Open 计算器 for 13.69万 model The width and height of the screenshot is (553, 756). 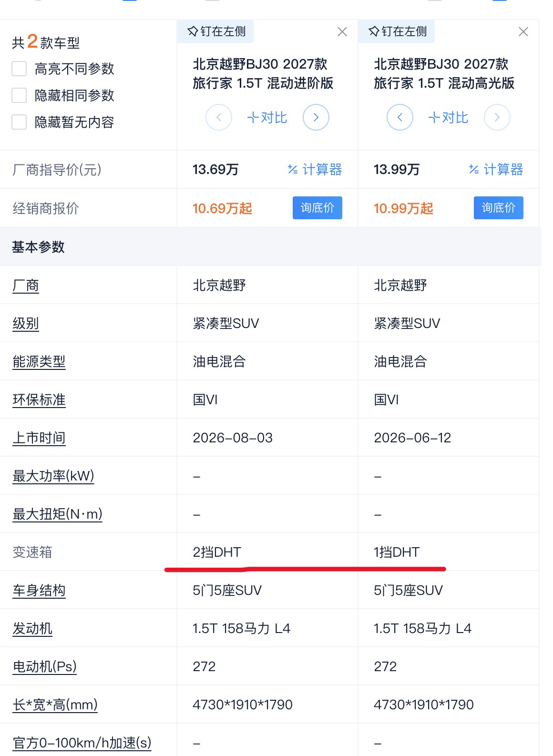point(315,169)
